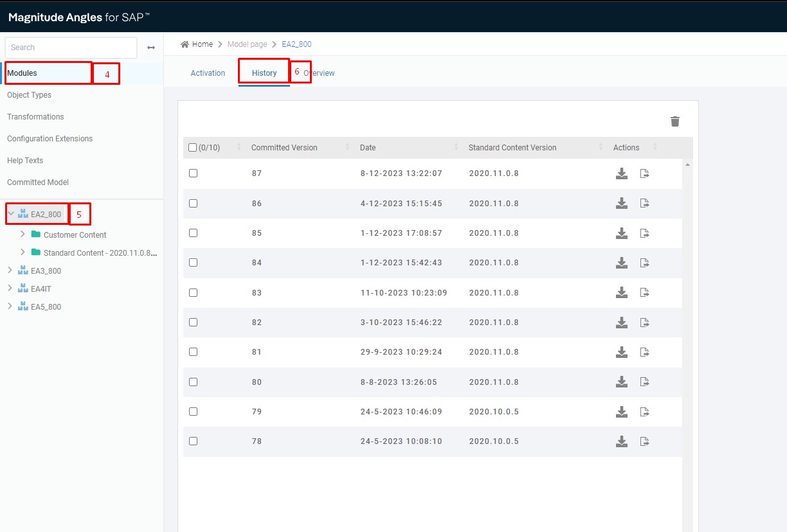Click the trash delete icon
This screenshot has height=532, width=787.
(x=674, y=121)
